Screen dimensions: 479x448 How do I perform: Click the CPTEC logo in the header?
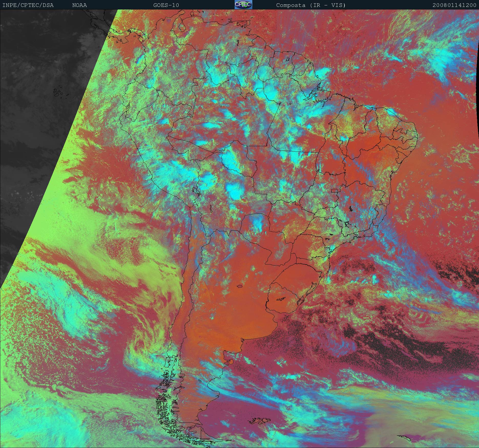(243, 5)
